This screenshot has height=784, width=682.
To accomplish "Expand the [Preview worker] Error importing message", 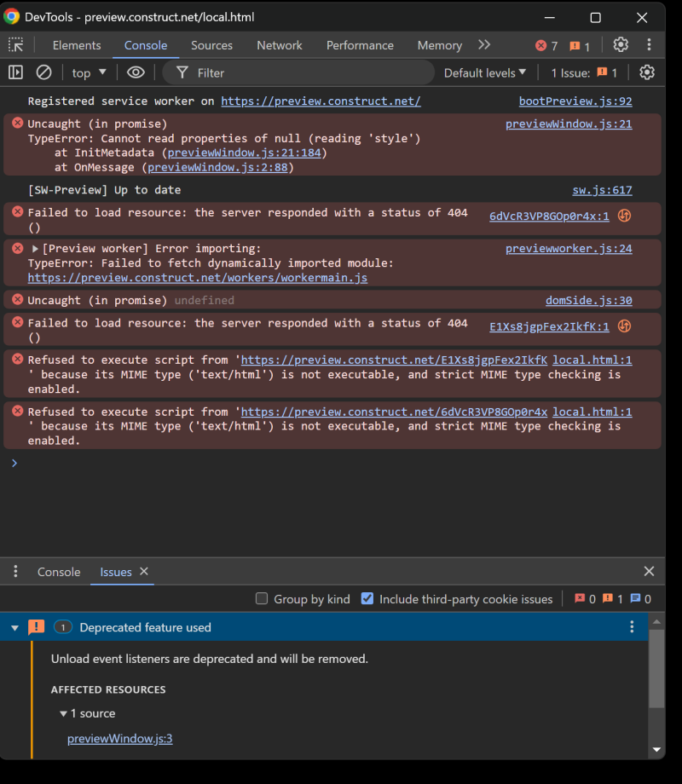I will [x=34, y=249].
